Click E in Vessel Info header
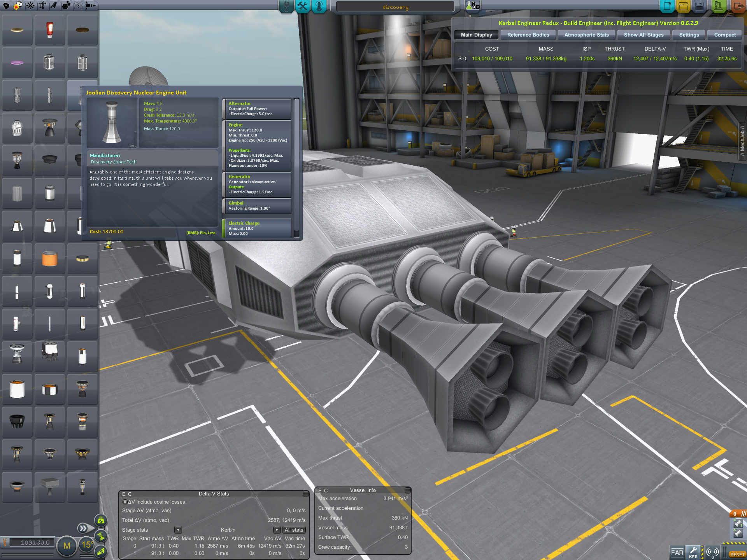Image resolution: width=747 pixels, height=560 pixels. tap(320, 490)
